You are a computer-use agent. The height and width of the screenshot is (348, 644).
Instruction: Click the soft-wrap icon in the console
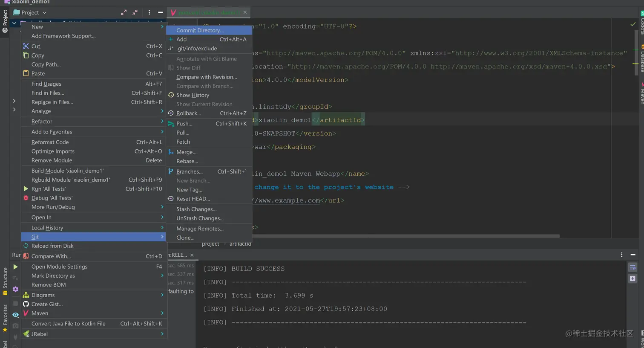coord(632,267)
